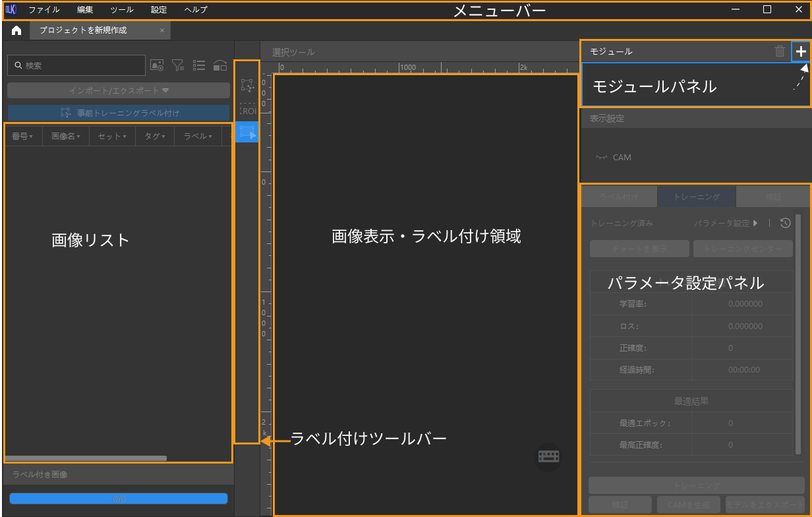Open the ファイル menu
The image size is (812, 517).
coord(43,10)
